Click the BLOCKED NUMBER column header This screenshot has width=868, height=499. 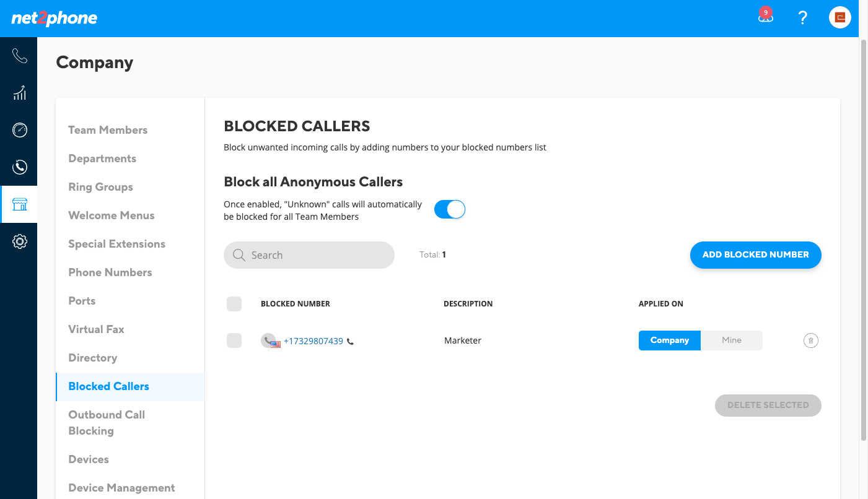click(x=296, y=304)
